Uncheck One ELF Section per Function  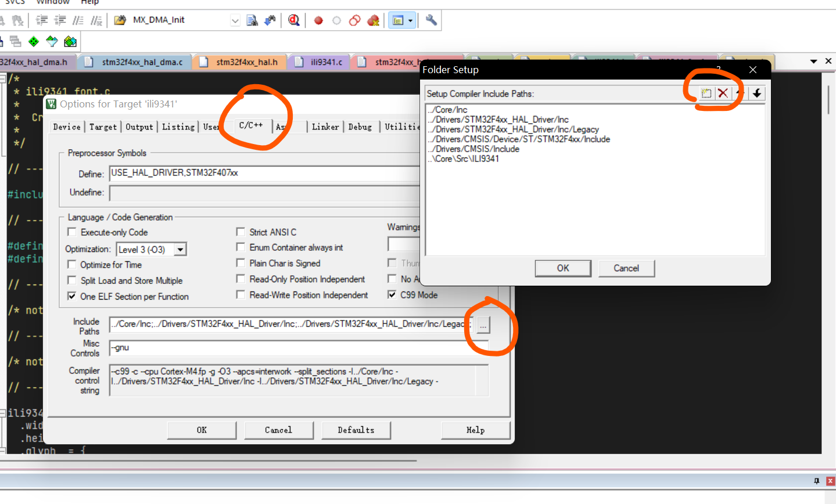(x=72, y=296)
